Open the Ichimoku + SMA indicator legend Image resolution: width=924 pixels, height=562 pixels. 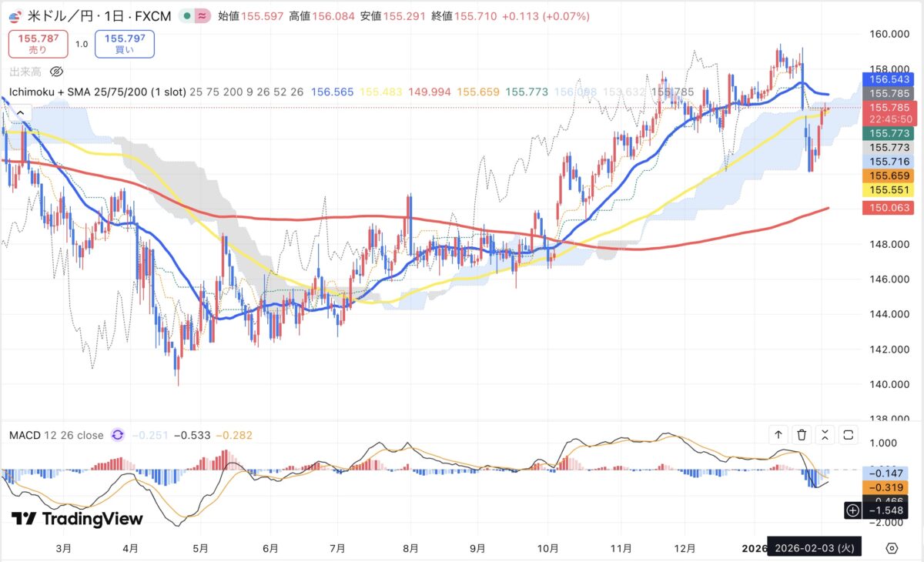[x=97, y=92]
